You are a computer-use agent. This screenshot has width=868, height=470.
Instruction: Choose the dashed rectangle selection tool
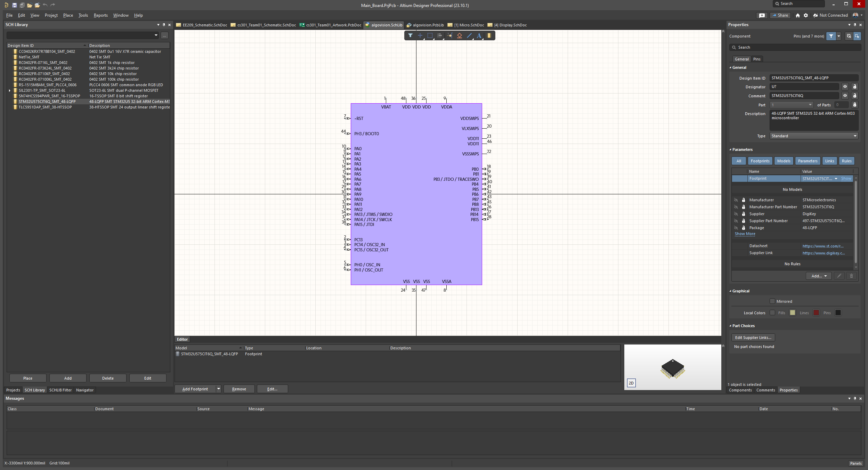[x=430, y=35]
